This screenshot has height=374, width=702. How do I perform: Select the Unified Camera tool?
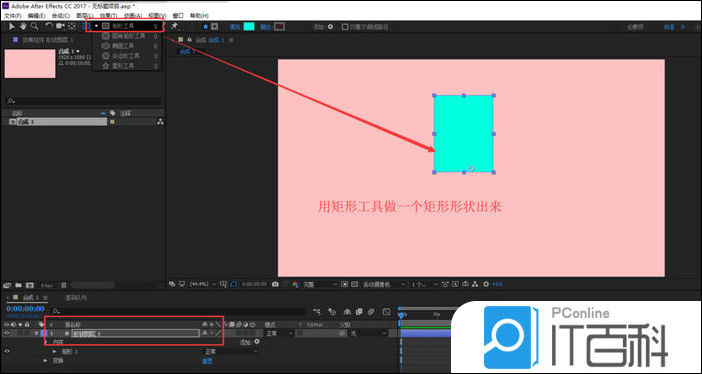point(60,26)
